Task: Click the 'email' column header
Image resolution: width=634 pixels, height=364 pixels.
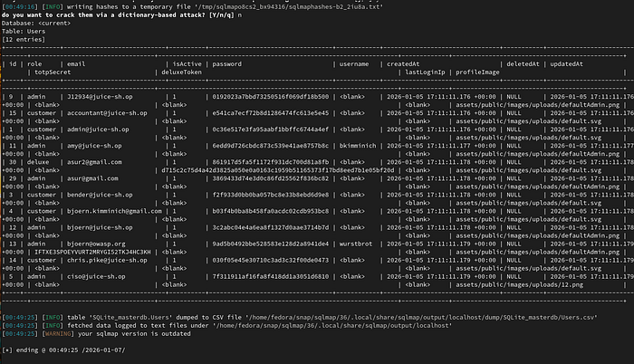Action: coord(76,64)
